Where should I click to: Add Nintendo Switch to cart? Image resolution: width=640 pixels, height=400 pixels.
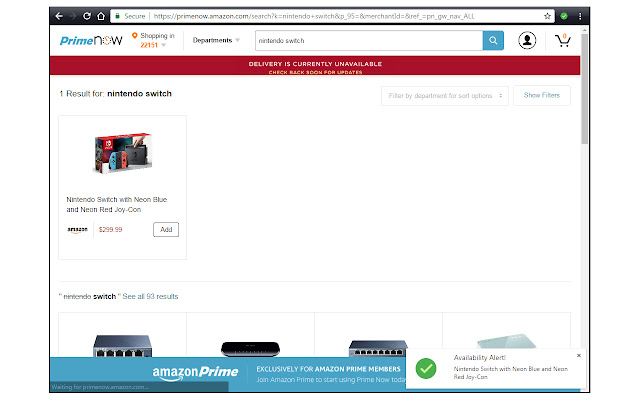point(166,229)
